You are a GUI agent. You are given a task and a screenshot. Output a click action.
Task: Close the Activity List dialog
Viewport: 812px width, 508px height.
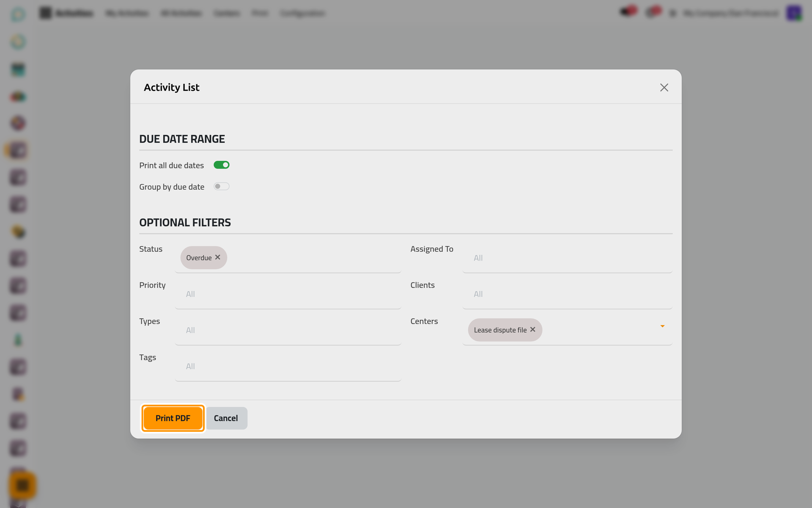pos(664,87)
